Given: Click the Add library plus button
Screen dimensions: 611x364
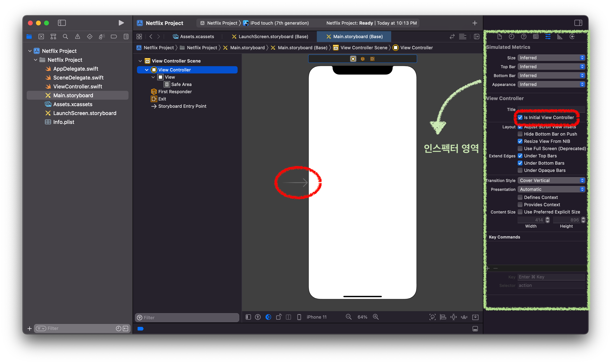Looking at the screenshot, I should click(475, 23).
